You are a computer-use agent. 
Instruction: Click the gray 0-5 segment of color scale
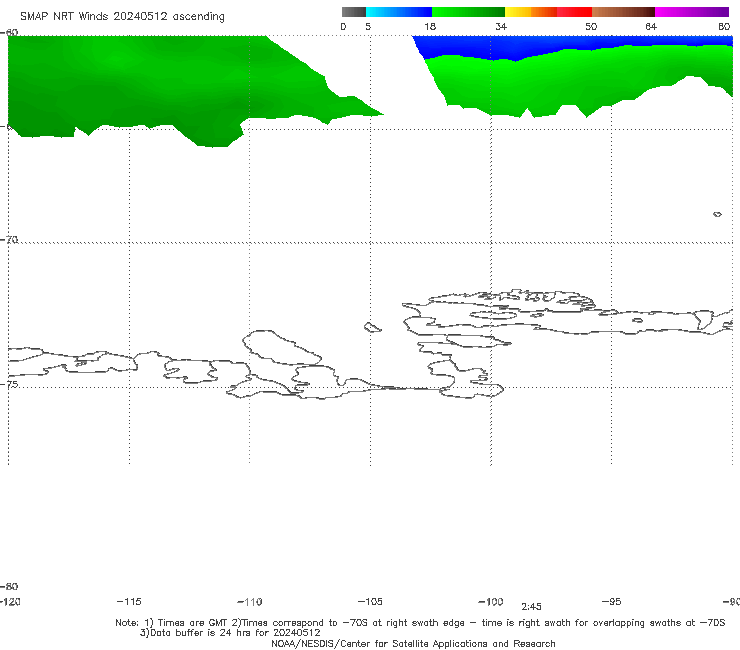coord(354,12)
